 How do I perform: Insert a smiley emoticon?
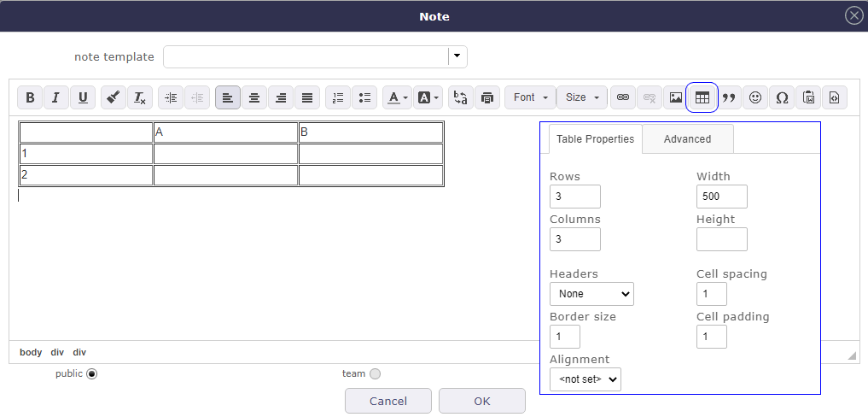coord(754,97)
